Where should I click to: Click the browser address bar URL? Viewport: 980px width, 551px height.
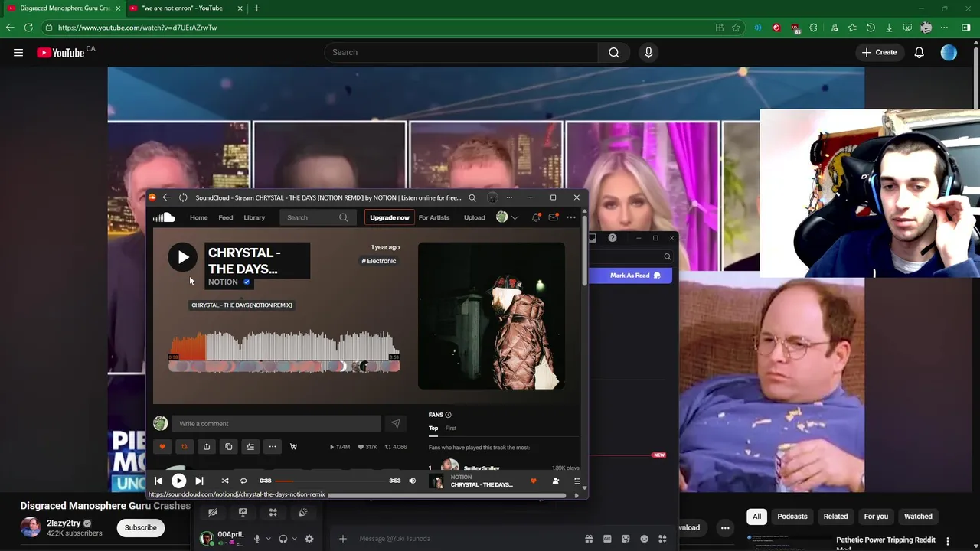point(137,28)
